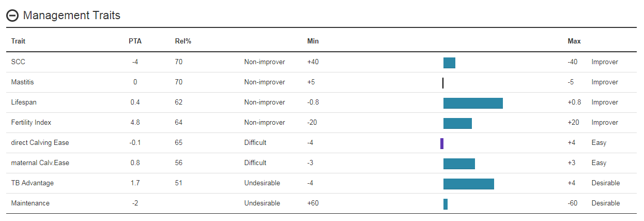Select the TB Advantage trait label
The height and width of the screenshot is (221, 644).
pos(33,183)
